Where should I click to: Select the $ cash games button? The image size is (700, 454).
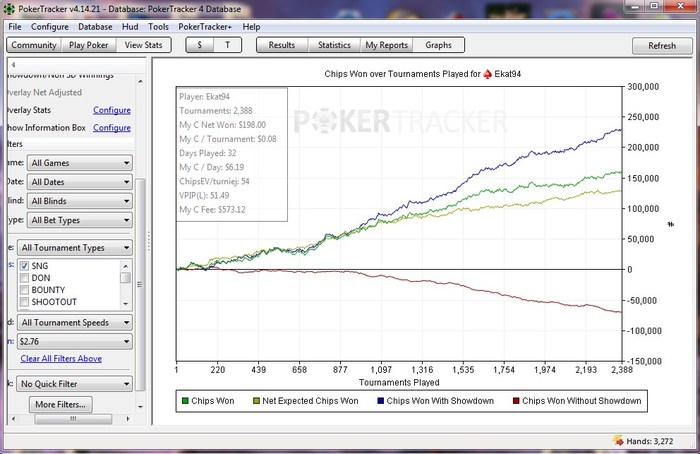(200, 45)
